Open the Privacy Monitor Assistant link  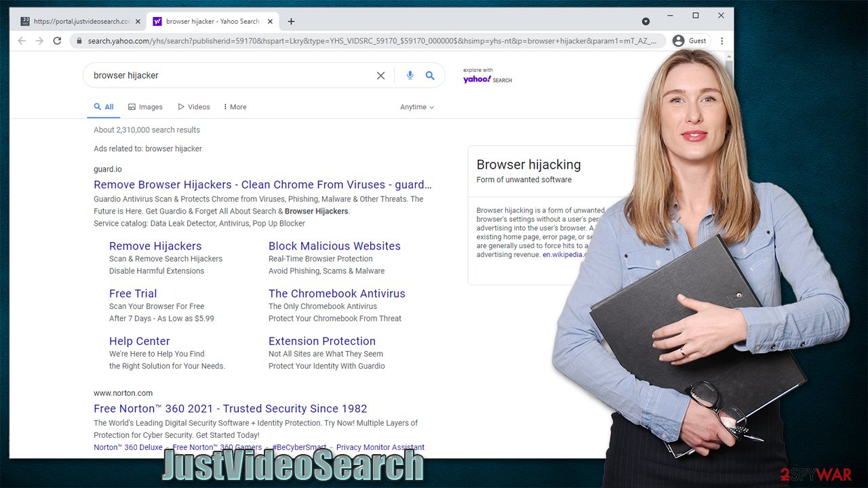[380, 447]
